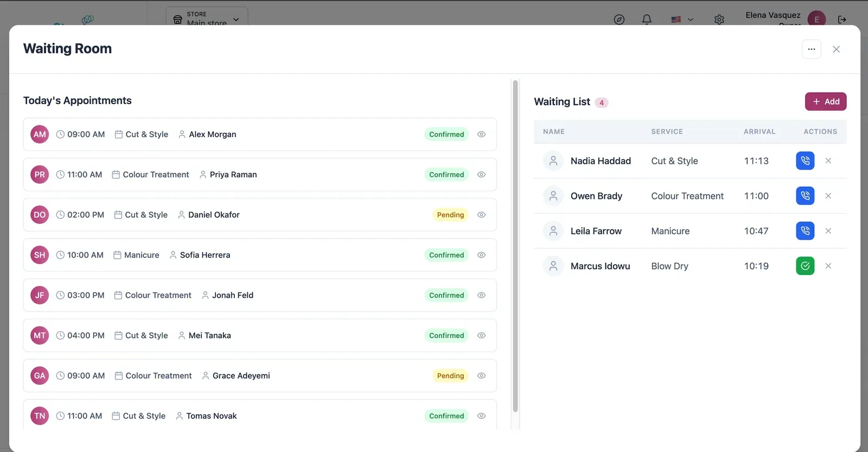Viewport: 868px width, 452px height.
Task: Click the appointments list scrollbar
Action: 515,247
